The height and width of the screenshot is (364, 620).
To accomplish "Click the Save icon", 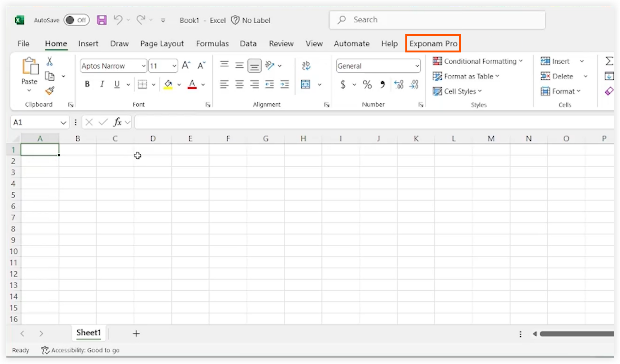I will pyautogui.click(x=102, y=20).
